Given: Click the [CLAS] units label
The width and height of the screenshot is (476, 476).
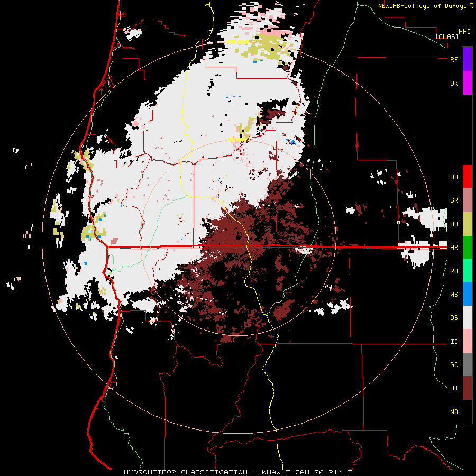Looking at the screenshot, I should 447,36.
